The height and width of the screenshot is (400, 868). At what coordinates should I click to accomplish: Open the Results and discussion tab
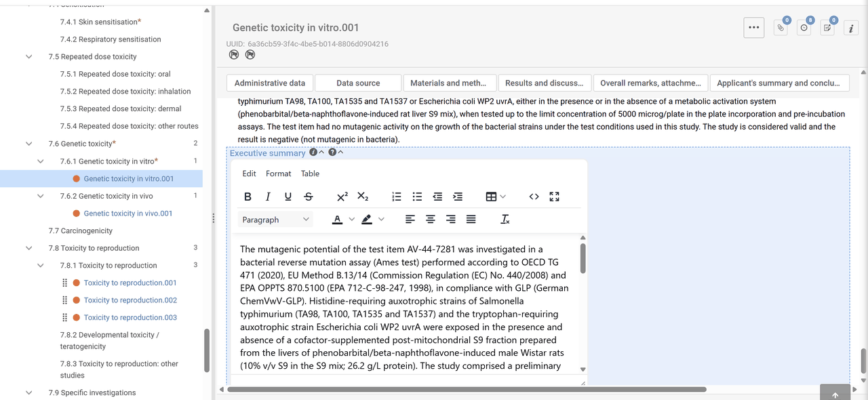point(544,83)
